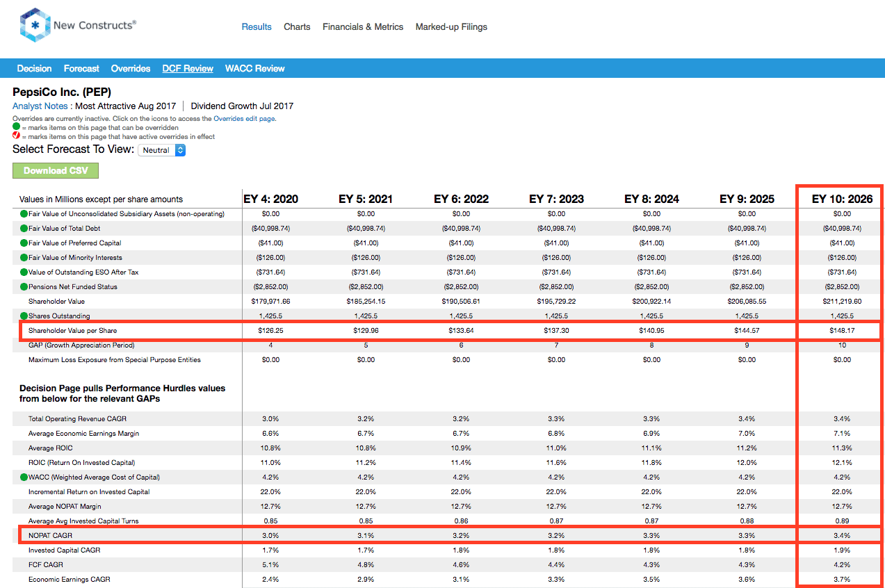Click Shareholder Value per Share $148.17 value

pyautogui.click(x=842, y=330)
